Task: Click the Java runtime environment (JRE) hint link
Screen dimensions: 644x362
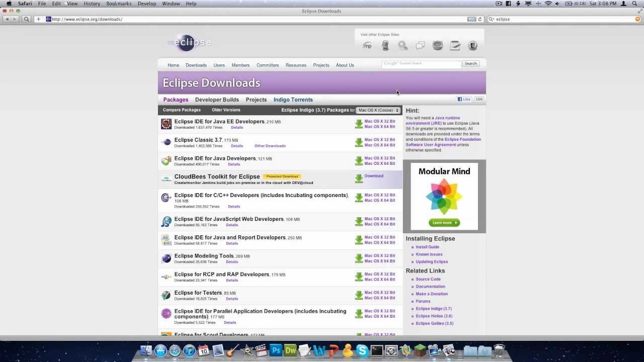Action: click(x=433, y=121)
